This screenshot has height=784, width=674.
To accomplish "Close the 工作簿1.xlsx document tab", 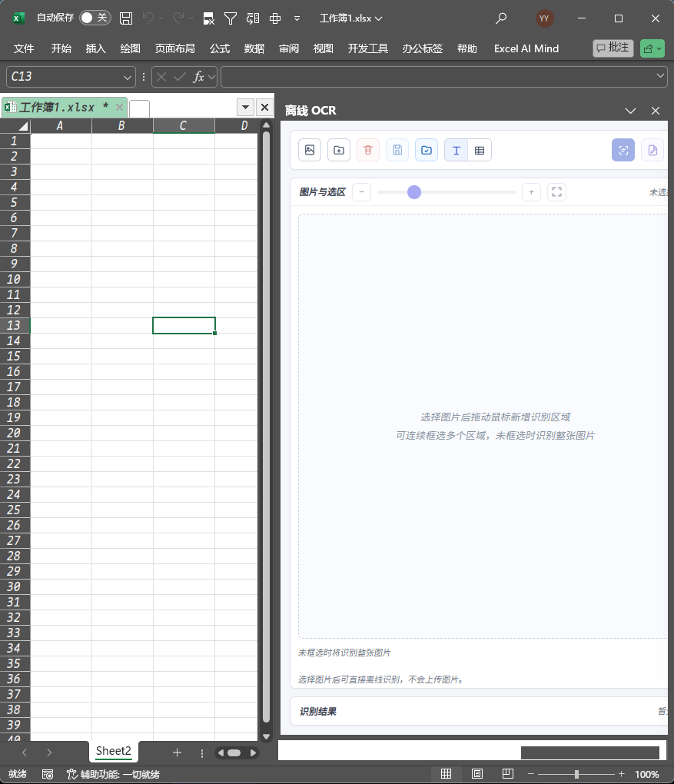I will (x=119, y=107).
